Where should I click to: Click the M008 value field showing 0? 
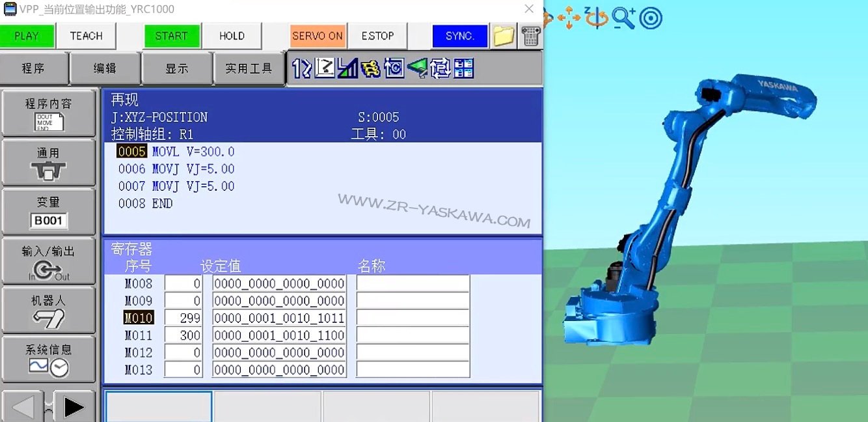[x=183, y=284]
